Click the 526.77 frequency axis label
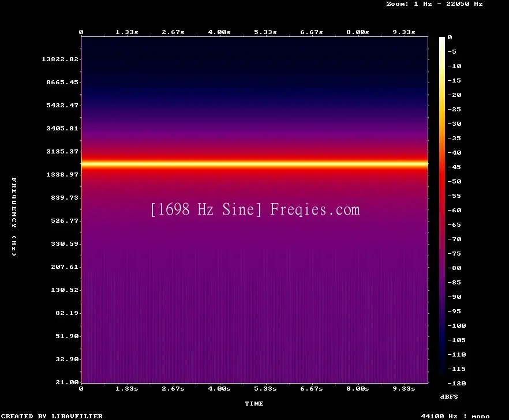This screenshot has height=420, width=509. [65, 220]
